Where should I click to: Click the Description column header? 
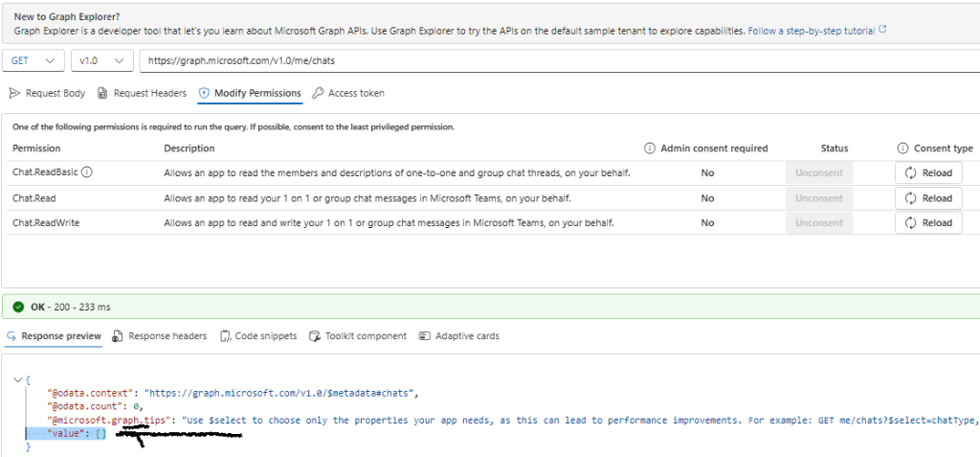(x=189, y=149)
